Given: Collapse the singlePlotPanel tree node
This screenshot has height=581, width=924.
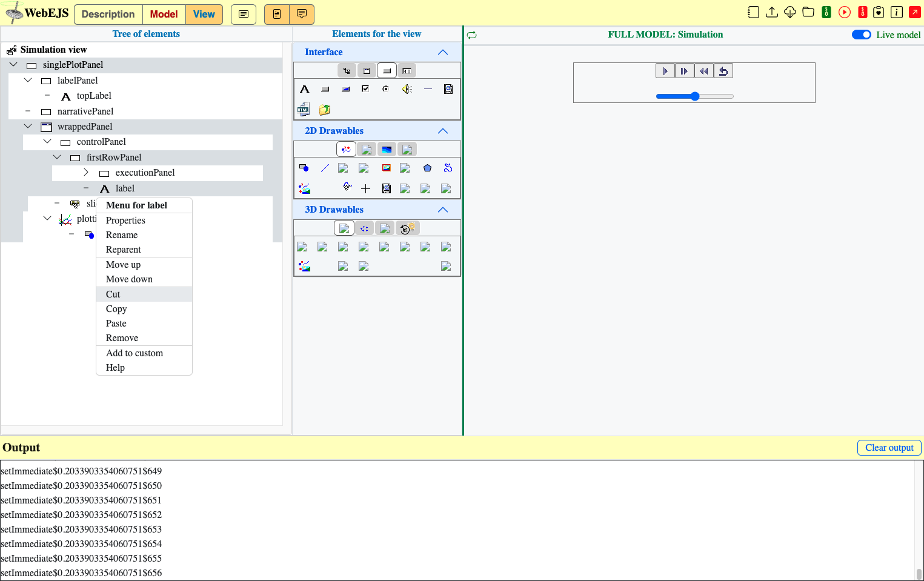Looking at the screenshot, I should pos(14,64).
